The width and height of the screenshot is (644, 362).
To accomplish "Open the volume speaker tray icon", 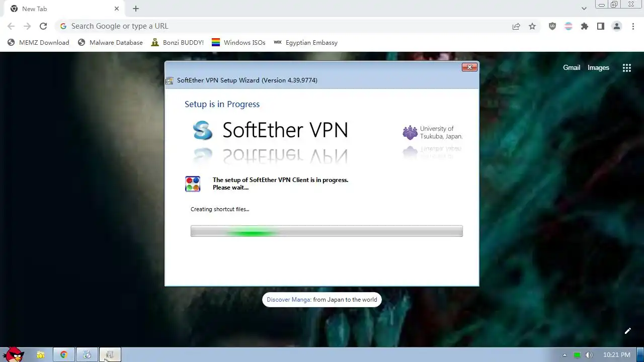I will (589, 355).
